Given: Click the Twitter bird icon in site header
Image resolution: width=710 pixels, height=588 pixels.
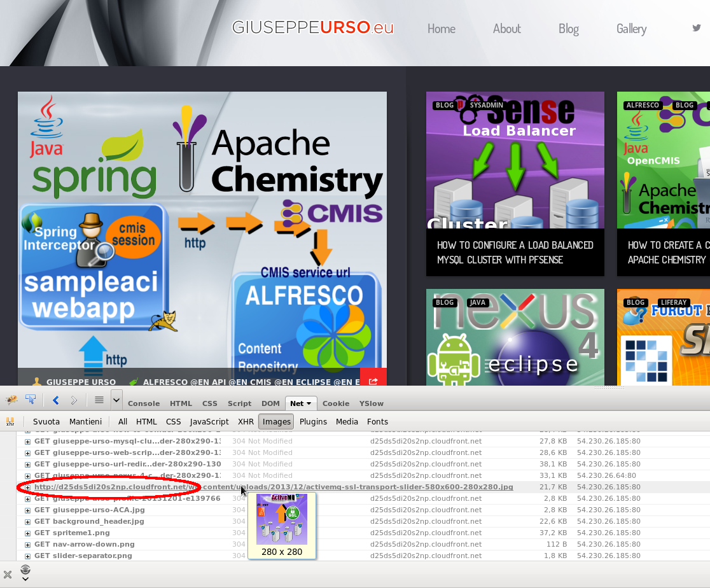Looking at the screenshot, I should pos(697,28).
